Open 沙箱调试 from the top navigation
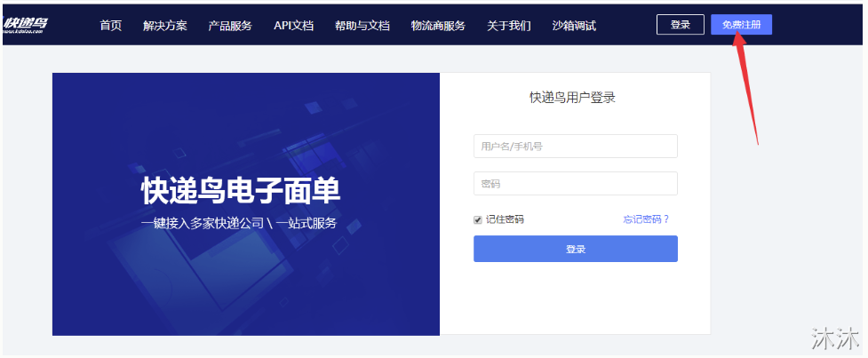The width and height of the screenshot is (868, 358). click(574, 26)
